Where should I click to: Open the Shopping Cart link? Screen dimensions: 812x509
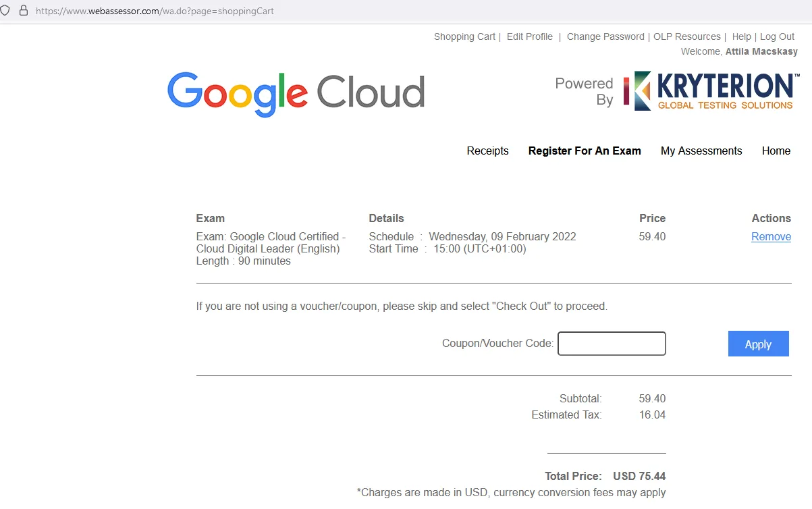point(464,36)
